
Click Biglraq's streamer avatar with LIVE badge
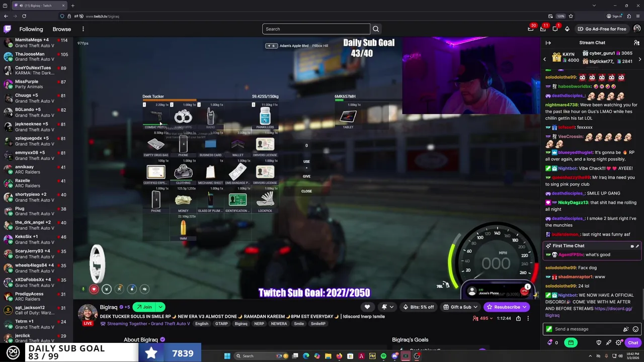point(88,314)
